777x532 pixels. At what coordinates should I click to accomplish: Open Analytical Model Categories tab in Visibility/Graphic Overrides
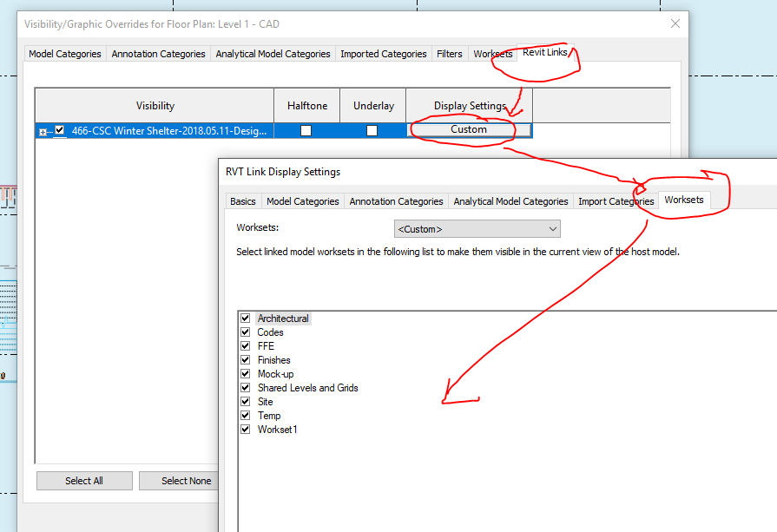[x=273, y=54]
